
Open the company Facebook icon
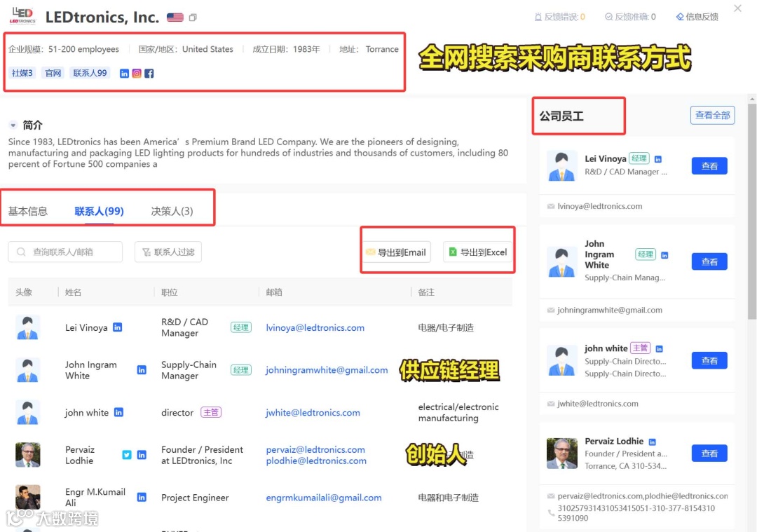tap(149, 74)
